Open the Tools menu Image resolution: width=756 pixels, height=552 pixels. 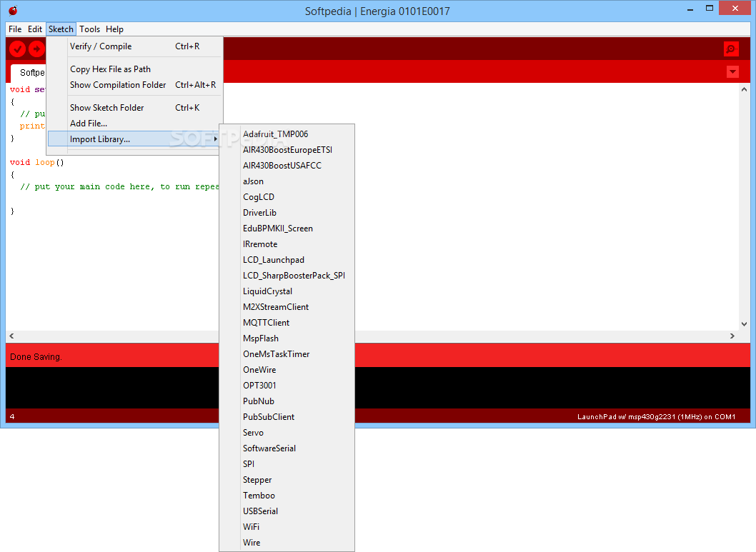point(90,29)
